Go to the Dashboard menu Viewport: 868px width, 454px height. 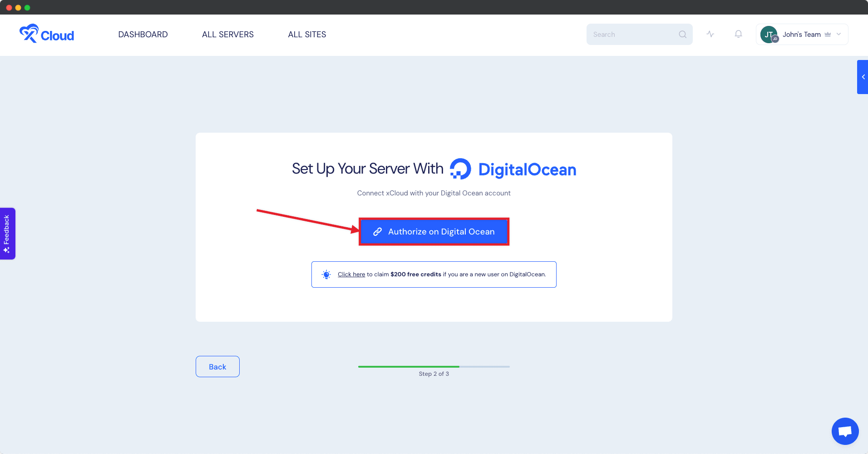(x=143, y=35)
